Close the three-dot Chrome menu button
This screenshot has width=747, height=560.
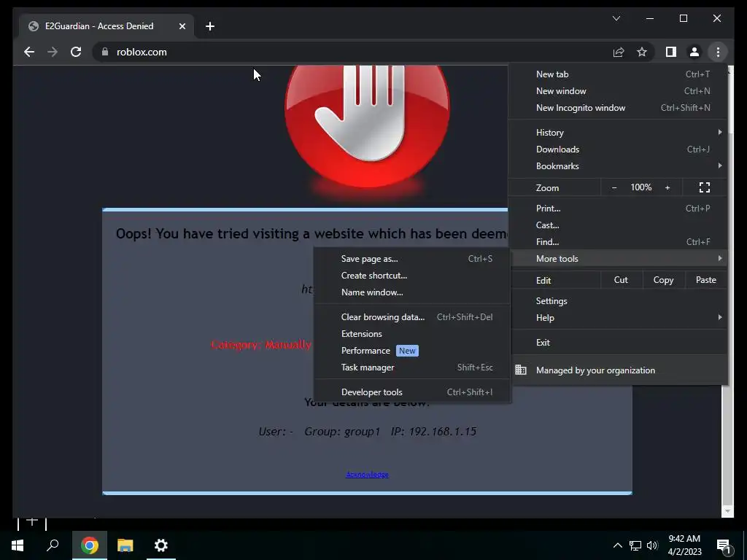tap(718, 52)
